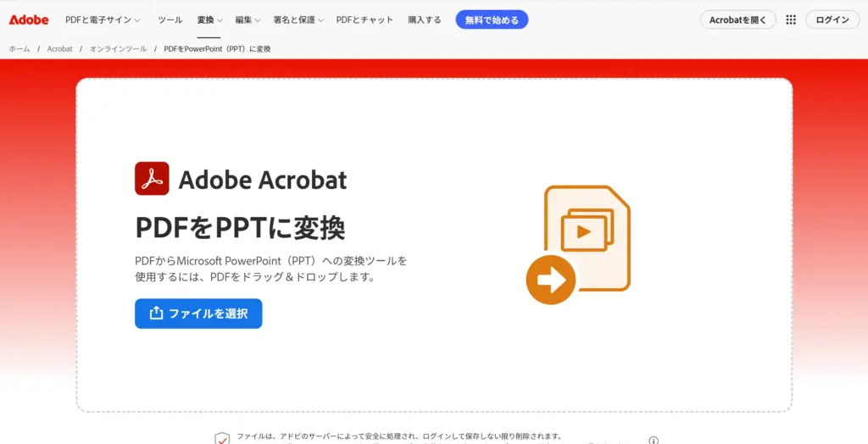868x444 pixels.
Task: Open the ツール menu item
Action: pyautogui.click(x=170, y=20)
